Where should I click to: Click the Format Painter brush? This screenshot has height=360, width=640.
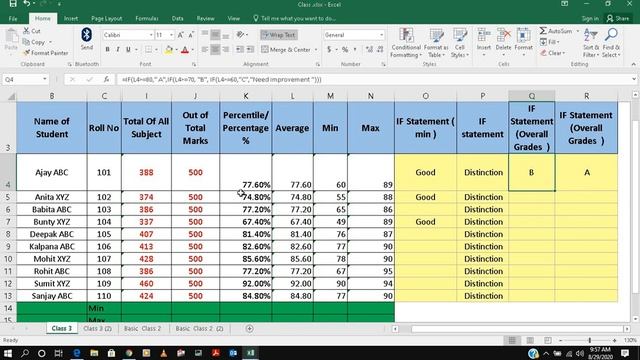pyautogui.click(x=27, y=53)
